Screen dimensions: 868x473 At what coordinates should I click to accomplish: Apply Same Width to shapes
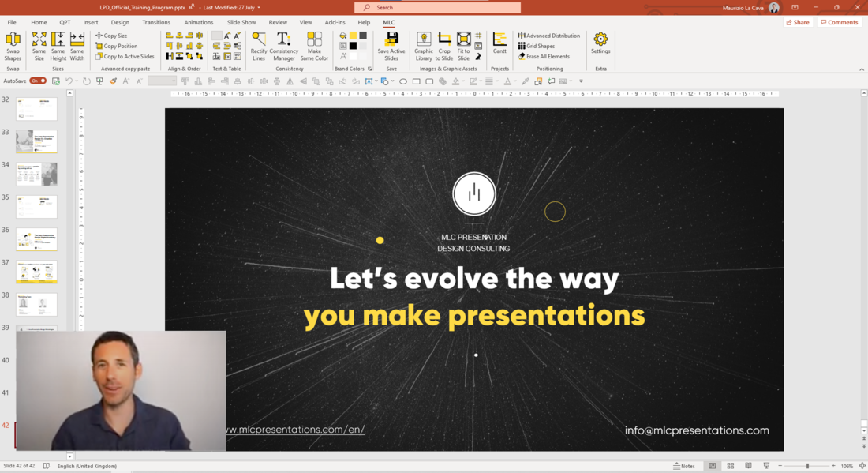77,47
